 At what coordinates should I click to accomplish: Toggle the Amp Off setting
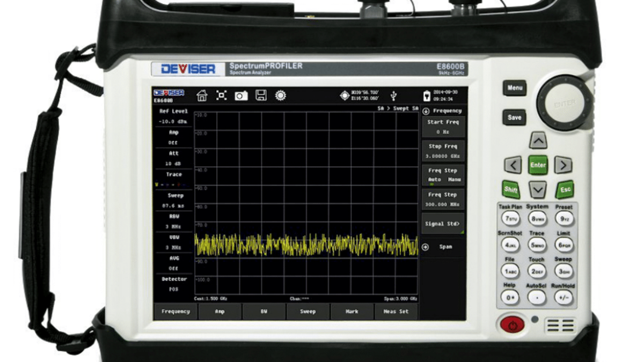tap(173, 137)
